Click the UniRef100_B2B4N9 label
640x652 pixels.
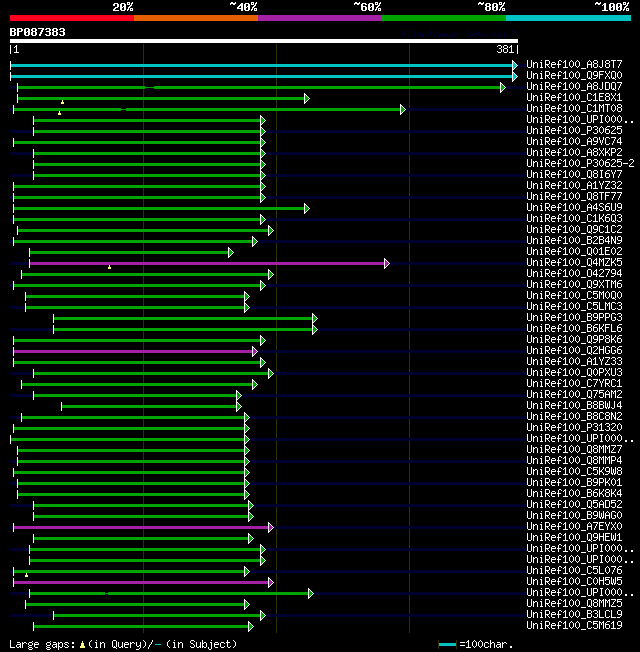pos(574,240)
